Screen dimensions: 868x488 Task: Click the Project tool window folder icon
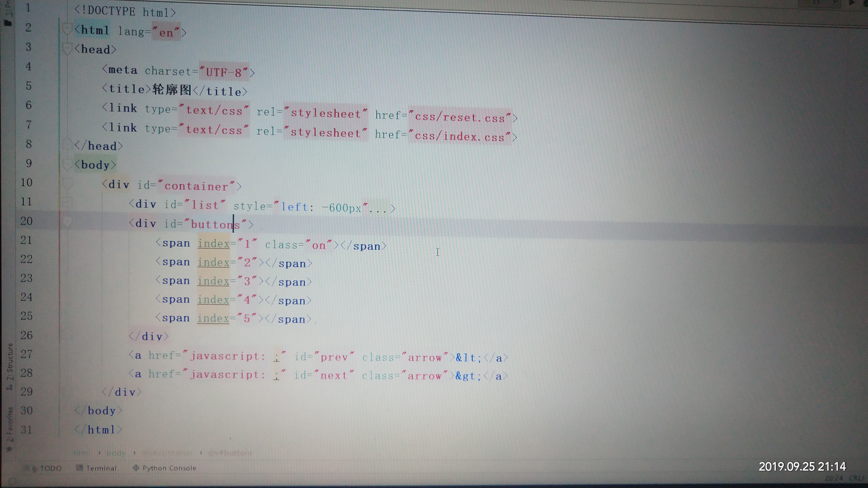[x=8, y=23]
